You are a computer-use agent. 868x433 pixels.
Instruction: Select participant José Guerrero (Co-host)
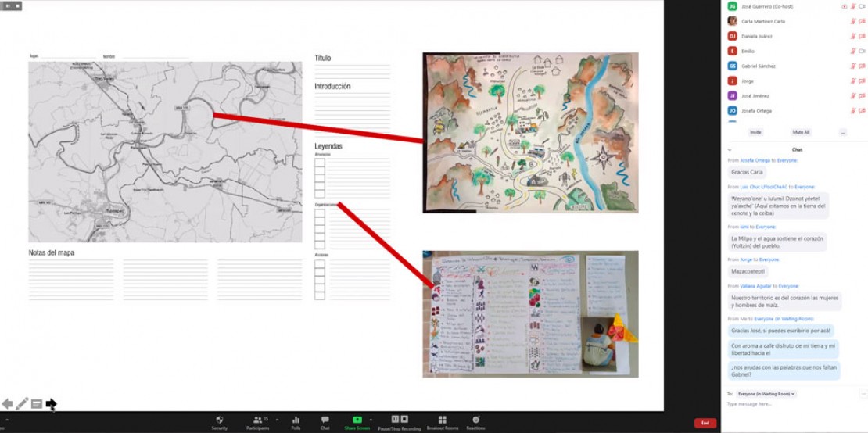(x=795, y=6)
